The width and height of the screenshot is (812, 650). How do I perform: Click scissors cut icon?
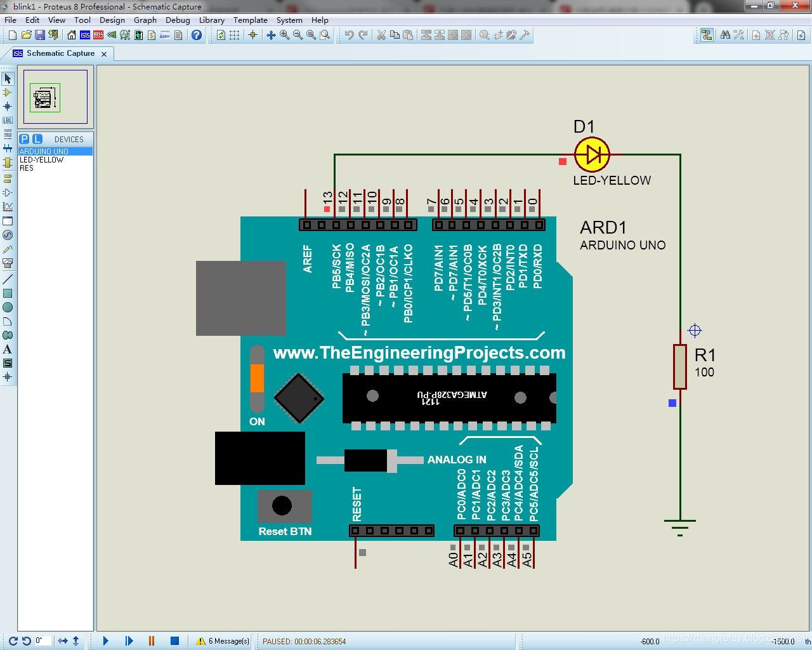coord(381,35)
